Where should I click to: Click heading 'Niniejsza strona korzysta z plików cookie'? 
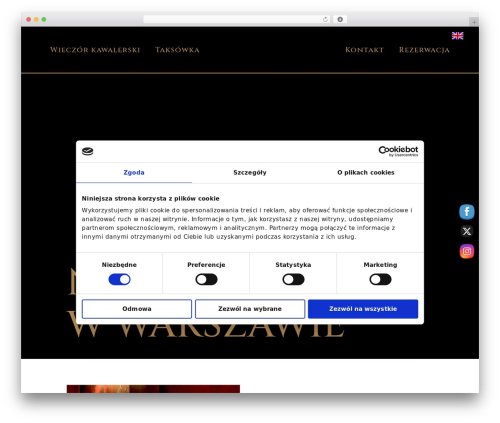click(x=151, y=199)
